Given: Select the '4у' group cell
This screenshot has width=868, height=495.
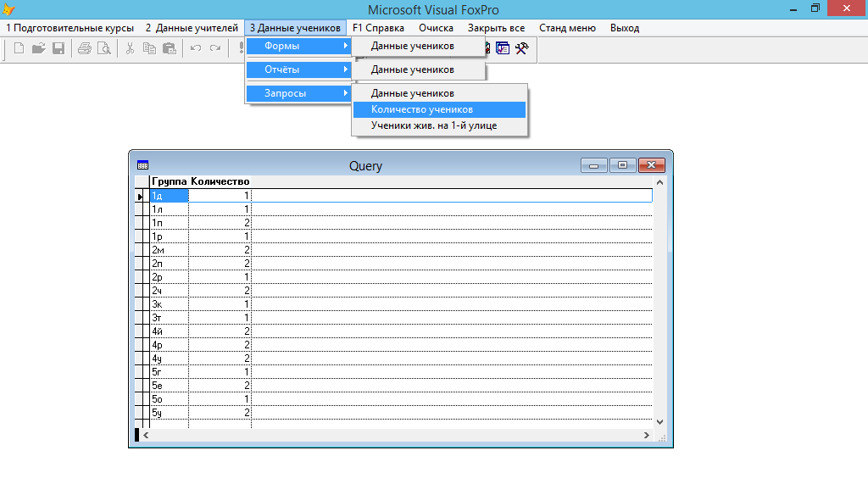Looking at the screenshot, I should (x=170, y=359).
